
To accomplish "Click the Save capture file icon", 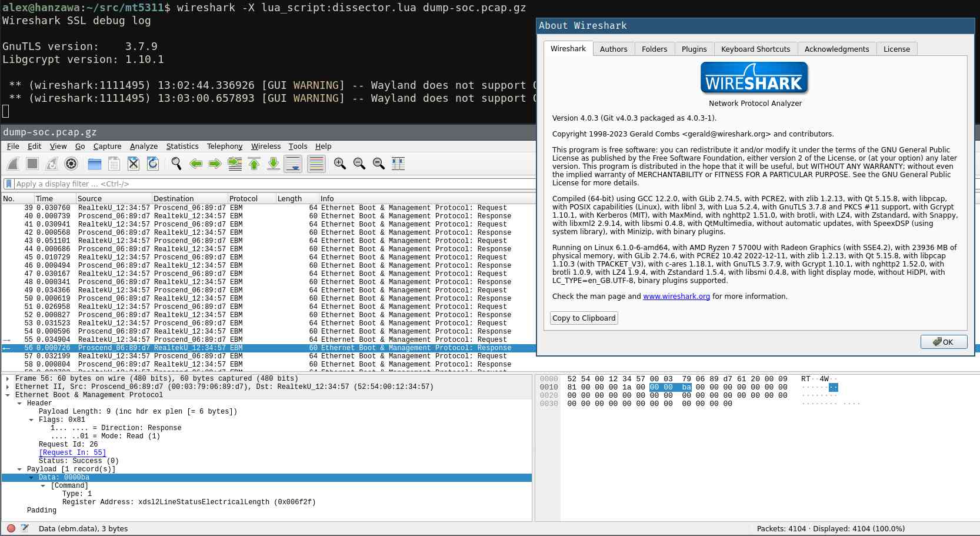I will (114, 164).
